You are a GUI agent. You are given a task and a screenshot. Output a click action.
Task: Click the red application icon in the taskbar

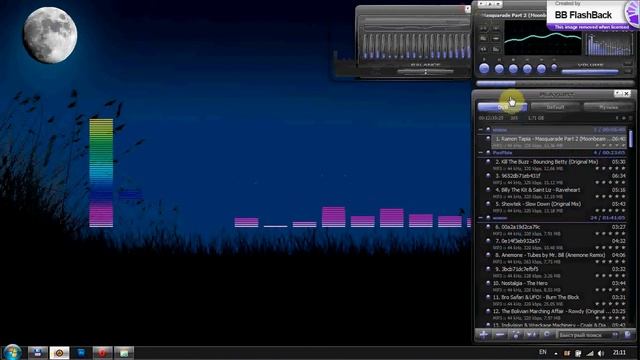102,353
